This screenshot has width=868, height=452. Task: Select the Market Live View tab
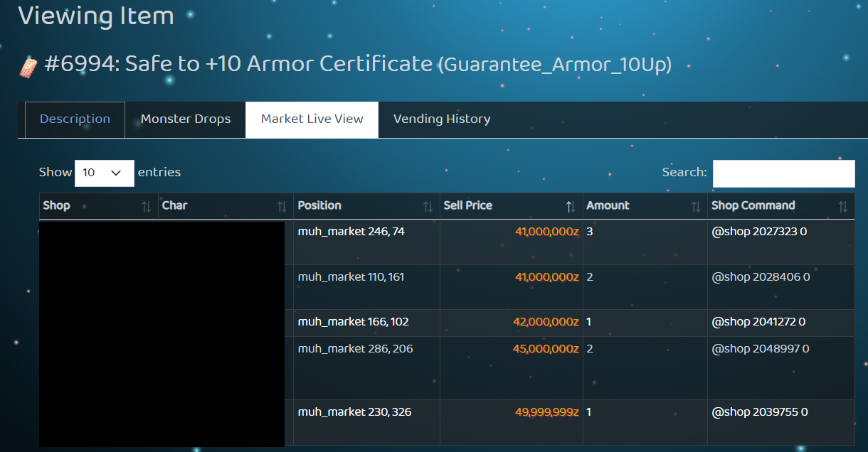(312, 119)
